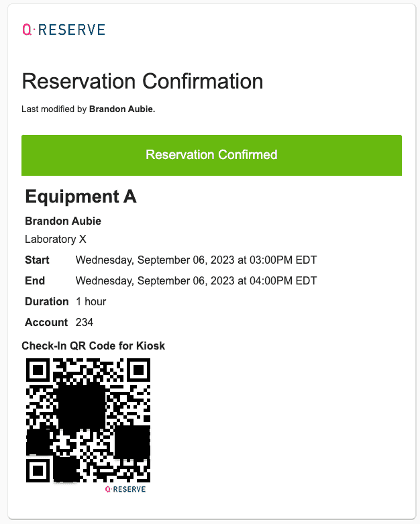Viewport: 420px width, 524px height.
Task: Click the Account label
Action: (46, 322)
